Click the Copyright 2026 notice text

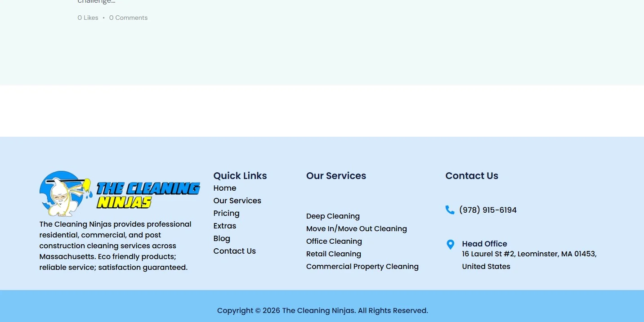(322, 310)
